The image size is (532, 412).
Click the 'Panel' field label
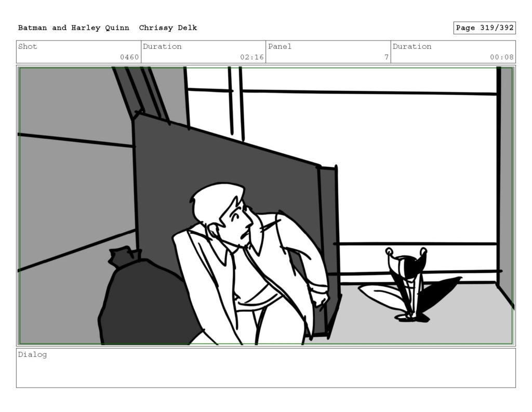point(280,46)
